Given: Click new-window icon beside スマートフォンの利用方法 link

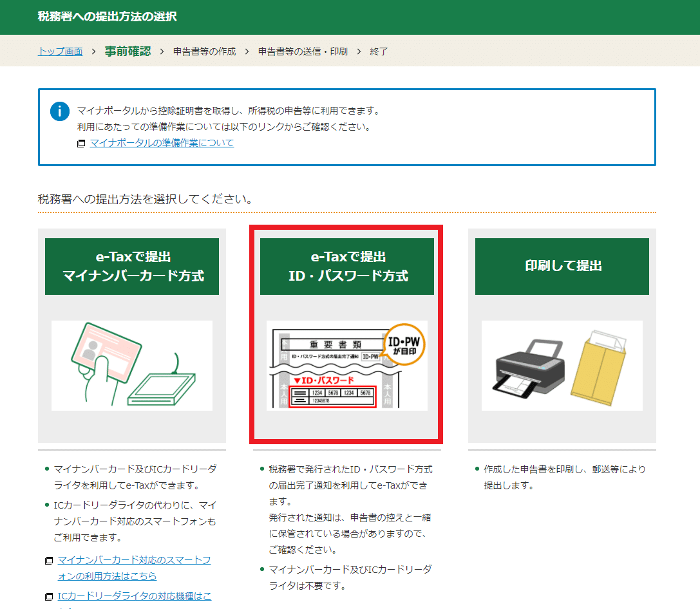Looking at the screenshot, I should click(x=49, y=560).
